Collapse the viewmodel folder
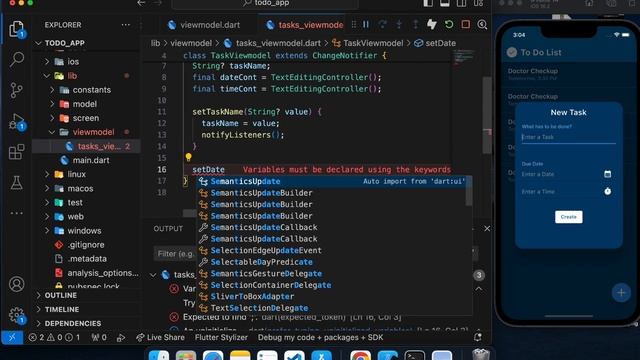 [52, 132]
